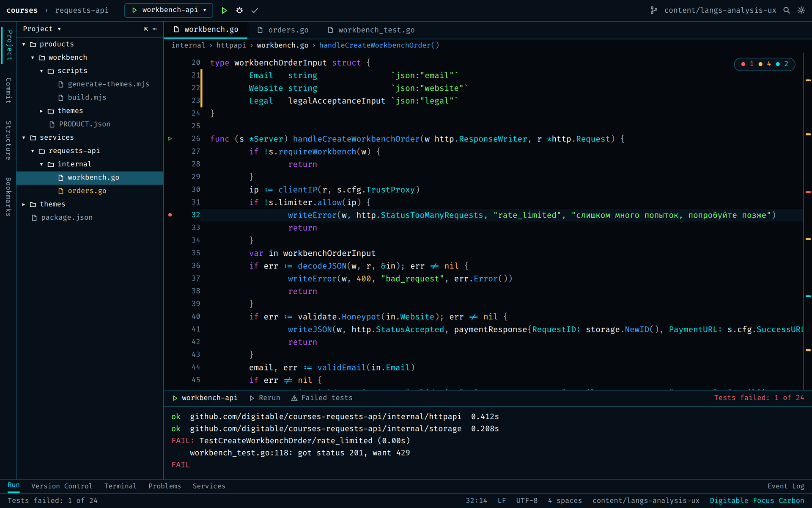This screenshot has height=508, width=812.
Task: Click the folder icon of services
Action: pyautogui.click(x=33, y=138)
